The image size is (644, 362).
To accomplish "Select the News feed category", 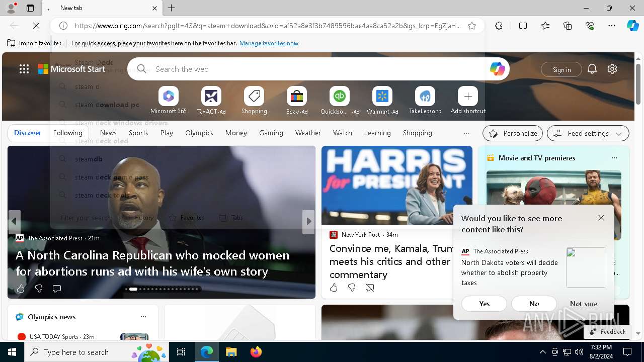I will 108,133.
